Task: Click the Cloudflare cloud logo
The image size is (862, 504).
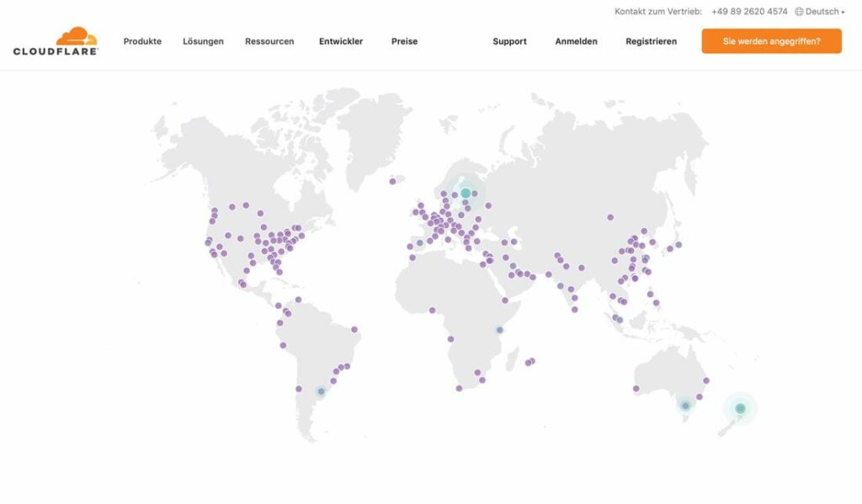Action: coord(76,37)
